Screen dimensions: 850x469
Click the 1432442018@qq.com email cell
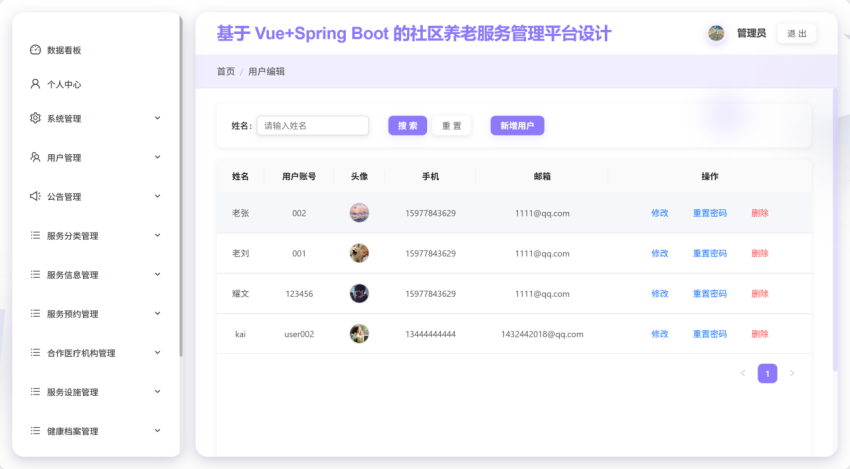tap(542, 334)
